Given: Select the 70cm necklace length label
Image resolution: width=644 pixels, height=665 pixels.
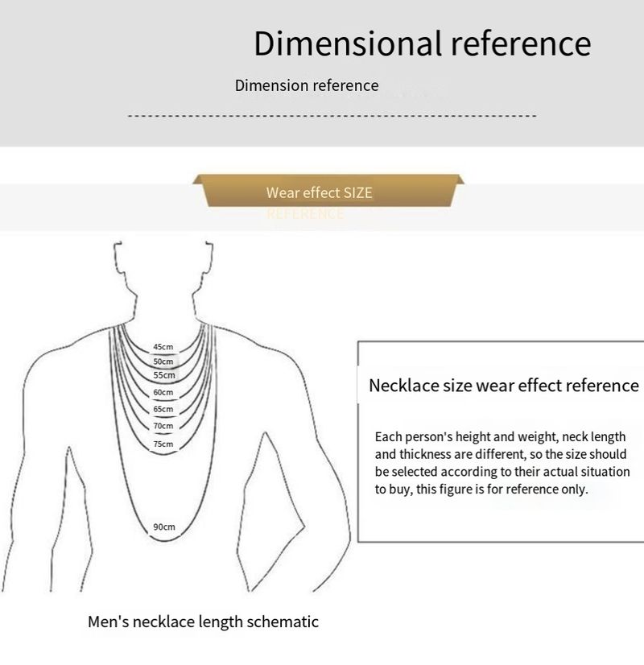Looking at the screenshot, I should [163, 426].
